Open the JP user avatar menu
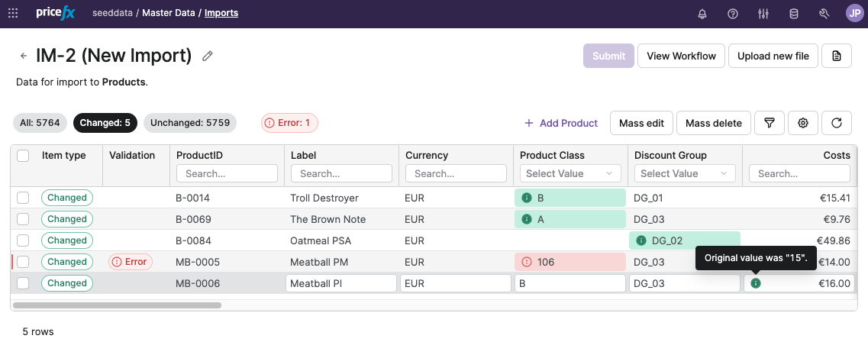The height and width of the screenshot is (342, 868). point(854,13)
